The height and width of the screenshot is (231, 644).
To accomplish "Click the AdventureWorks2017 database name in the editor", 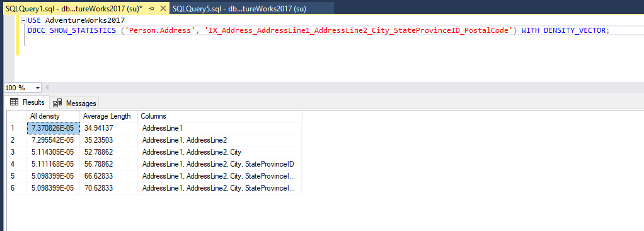I will (x=85, y=21).
